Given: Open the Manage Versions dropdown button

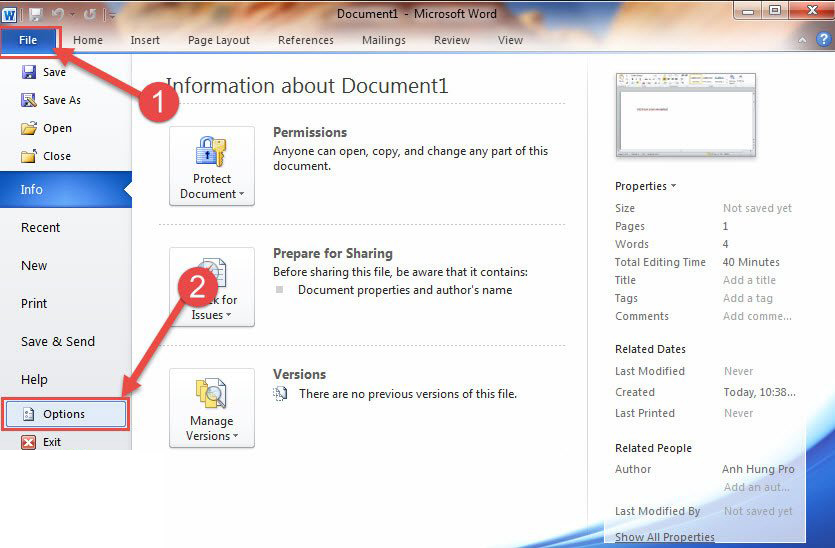Looking at the screenshot, I should click(211, 407).
